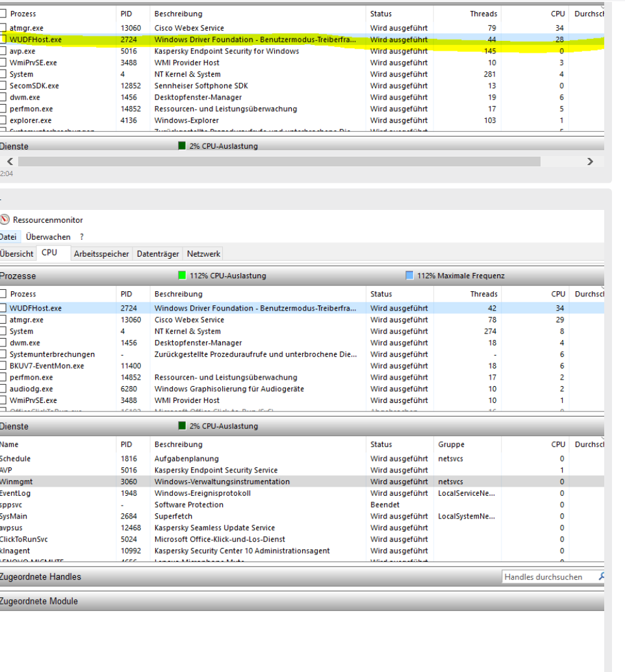Open the Datenträger tab
The height and width of the screenshot is (672, 625).
(x=158, y=253)
